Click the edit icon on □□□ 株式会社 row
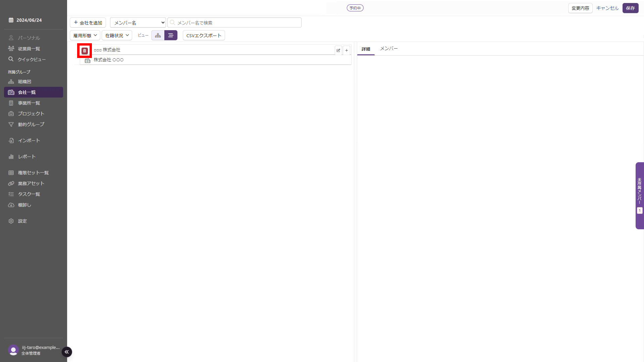Viewport: 644px width, 362px height. click(338, 50)
